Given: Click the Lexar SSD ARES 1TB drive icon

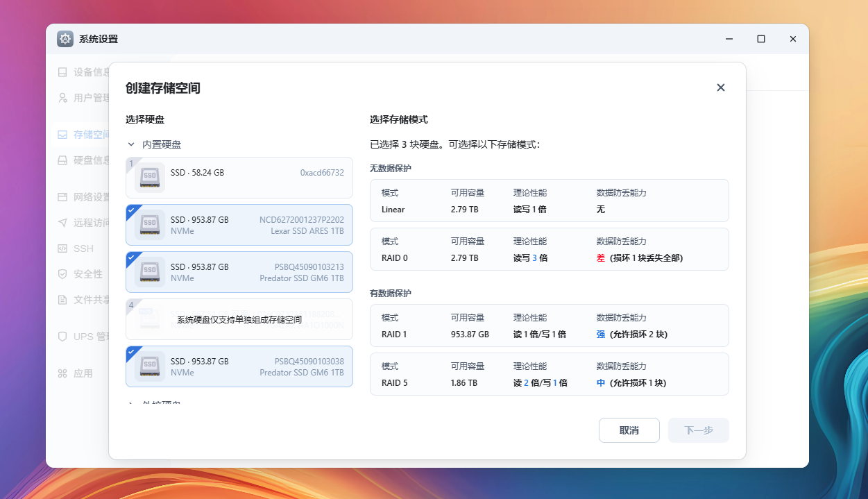Looking at the screenshot, I should point(149,225).
